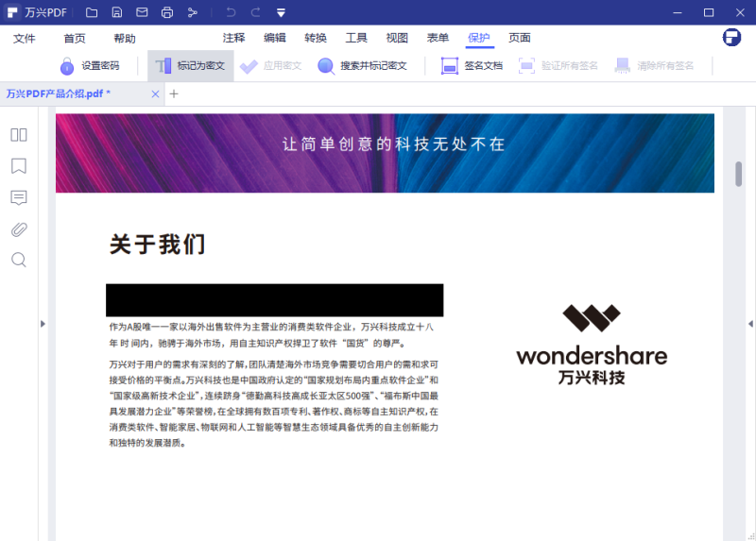Open the page thumbnails panel
The image size is (756, 541).
(19, 135)
